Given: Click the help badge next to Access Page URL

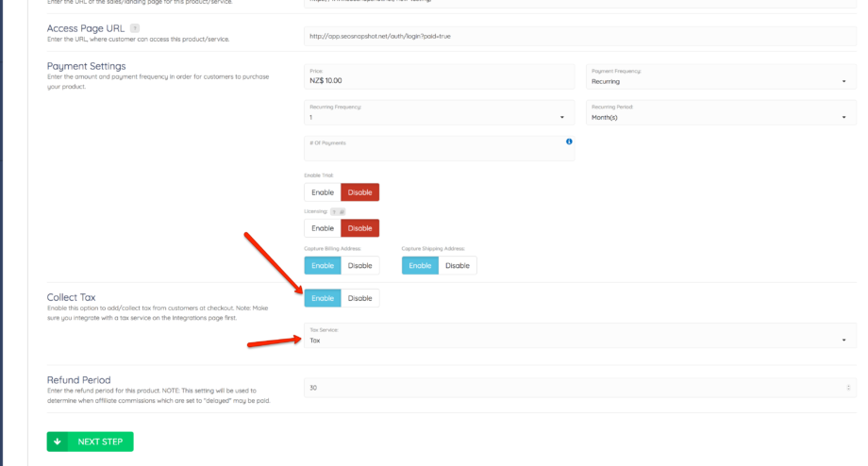Looking at the screenshot, I should pyautogui.click(x=134, y=28).
